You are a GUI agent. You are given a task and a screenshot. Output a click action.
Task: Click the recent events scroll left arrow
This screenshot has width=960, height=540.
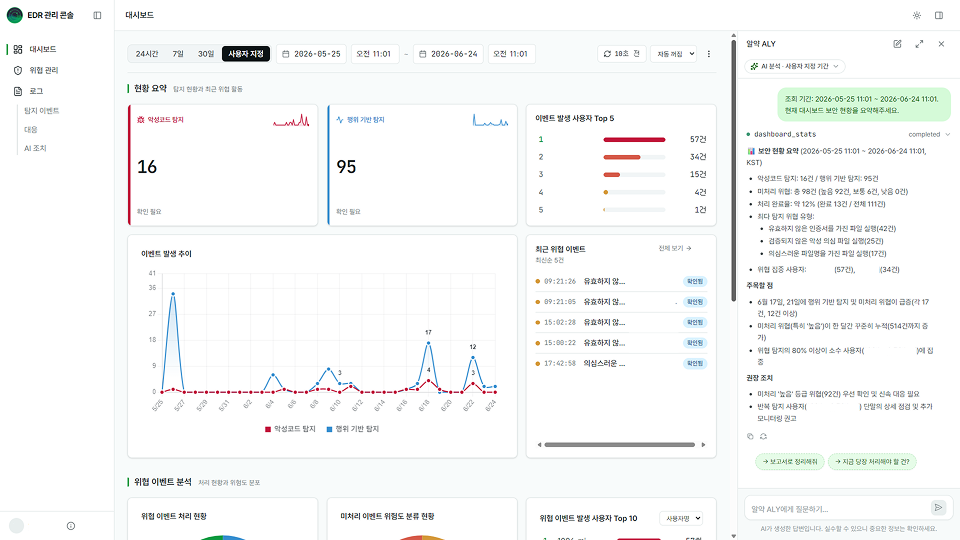point(539,445)
